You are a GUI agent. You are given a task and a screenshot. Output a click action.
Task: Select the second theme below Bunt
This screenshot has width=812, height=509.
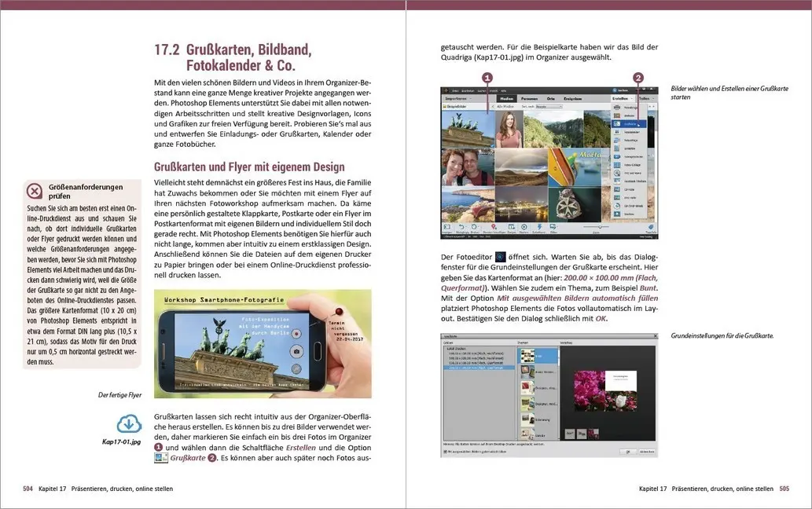[538, 372]
